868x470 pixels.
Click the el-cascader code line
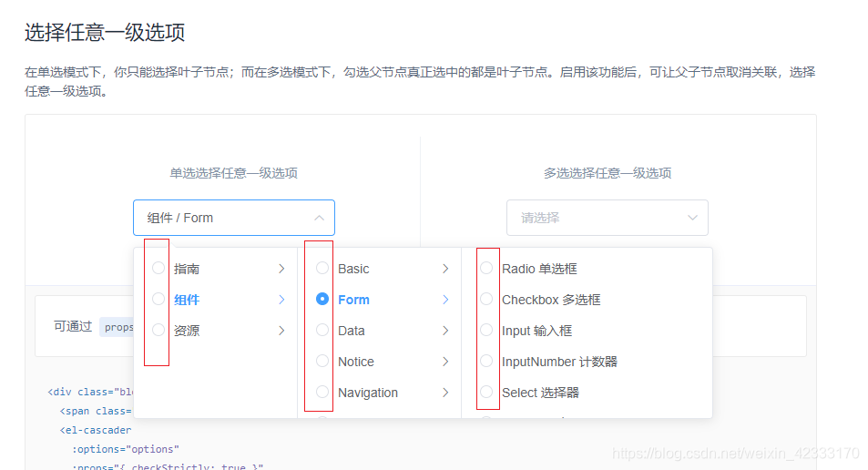pos(96,430)
